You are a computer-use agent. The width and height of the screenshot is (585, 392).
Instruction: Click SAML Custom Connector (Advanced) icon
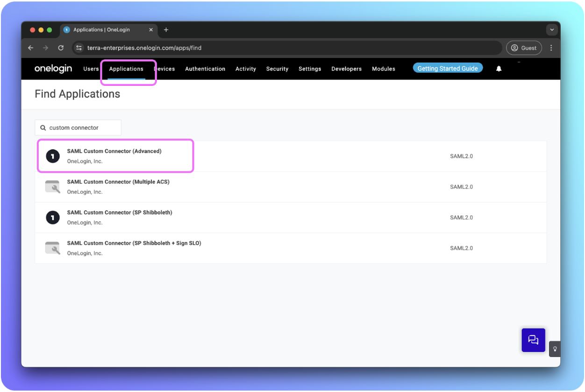click(53, 156)
